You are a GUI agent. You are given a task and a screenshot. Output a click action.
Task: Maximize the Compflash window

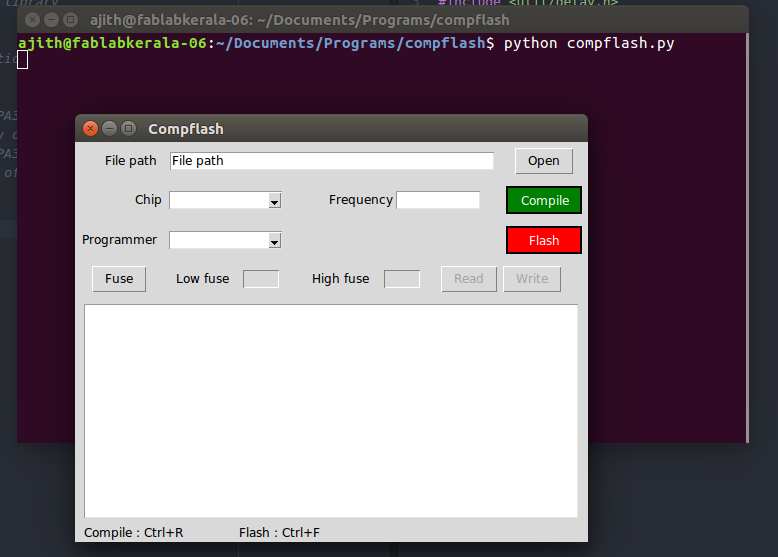point(129,128)
